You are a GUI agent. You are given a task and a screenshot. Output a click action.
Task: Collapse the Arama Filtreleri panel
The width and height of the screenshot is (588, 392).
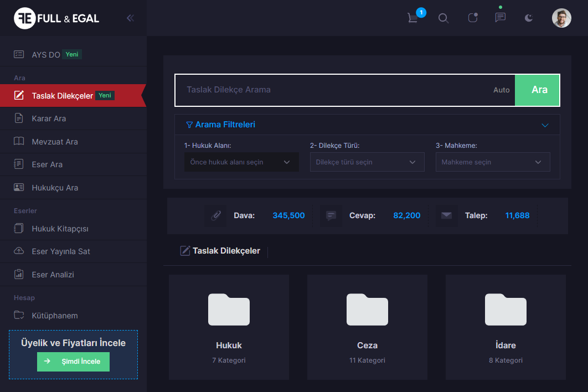coord(545,125)
